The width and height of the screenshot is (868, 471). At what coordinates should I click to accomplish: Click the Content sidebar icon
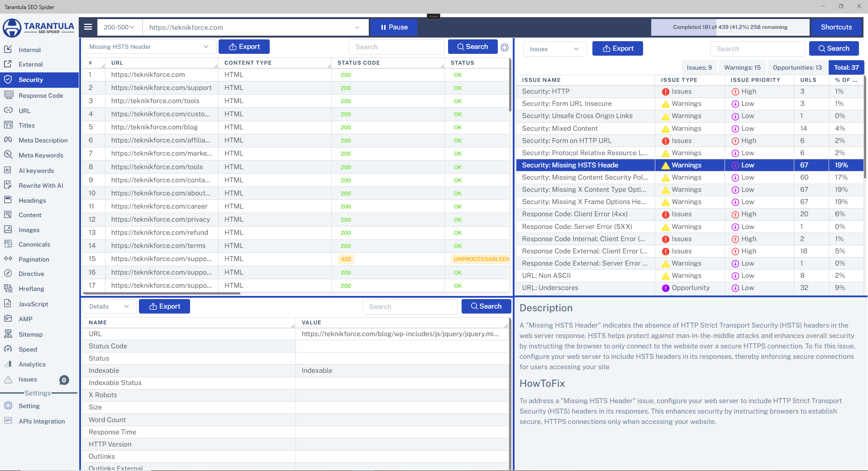[x=8, y=215]
